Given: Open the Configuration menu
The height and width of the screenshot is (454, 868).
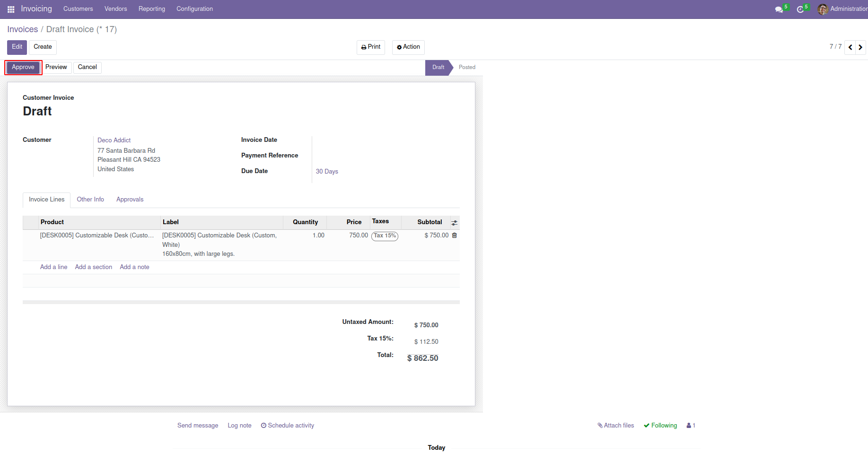Looking at the screenshot, I should [194, 9].
